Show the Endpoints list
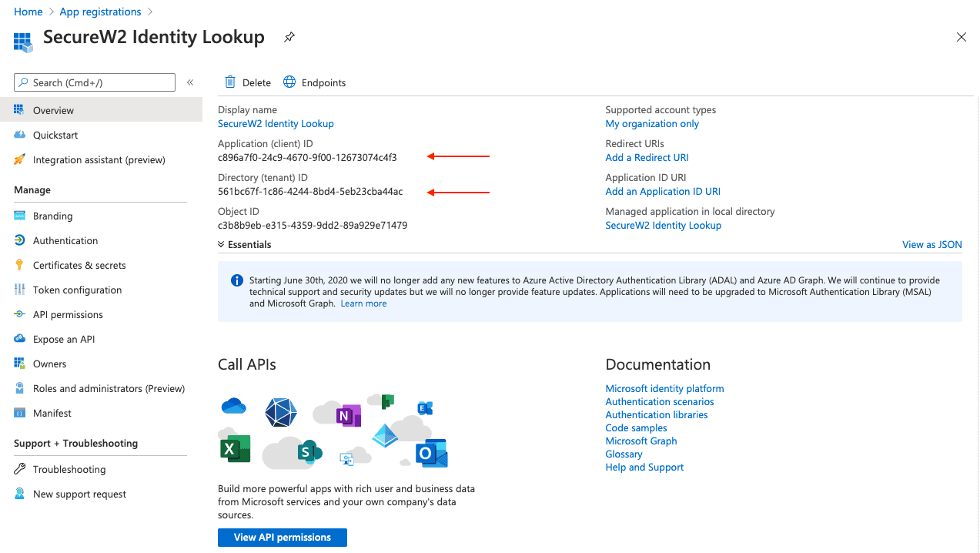Screen dimensions: 980x553 click(315, 82)
